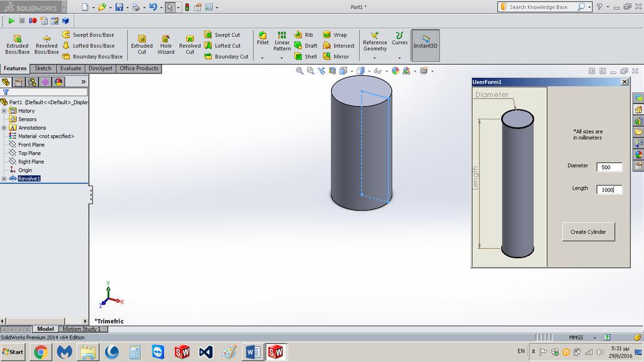Viewport: 644px width, 362px height.
Task: Click Zoom to Fit icon
Action: [300, 71]
